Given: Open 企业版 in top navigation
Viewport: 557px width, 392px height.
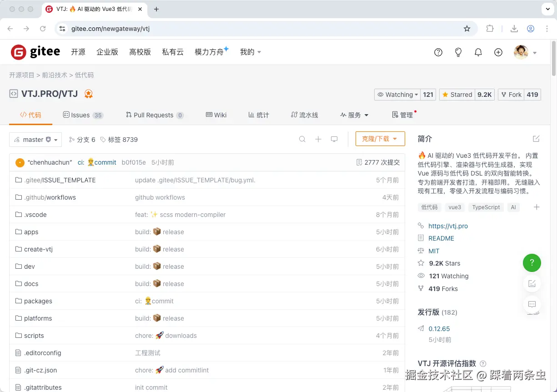Looking at the screenshot, I should 107,52.
